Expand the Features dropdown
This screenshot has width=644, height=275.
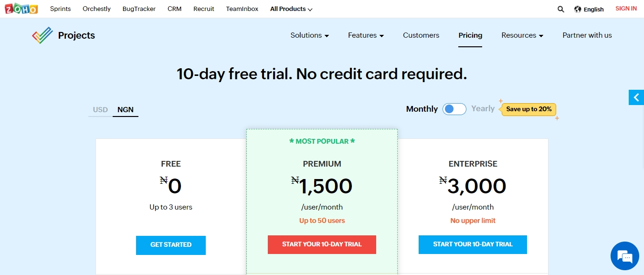366,35
